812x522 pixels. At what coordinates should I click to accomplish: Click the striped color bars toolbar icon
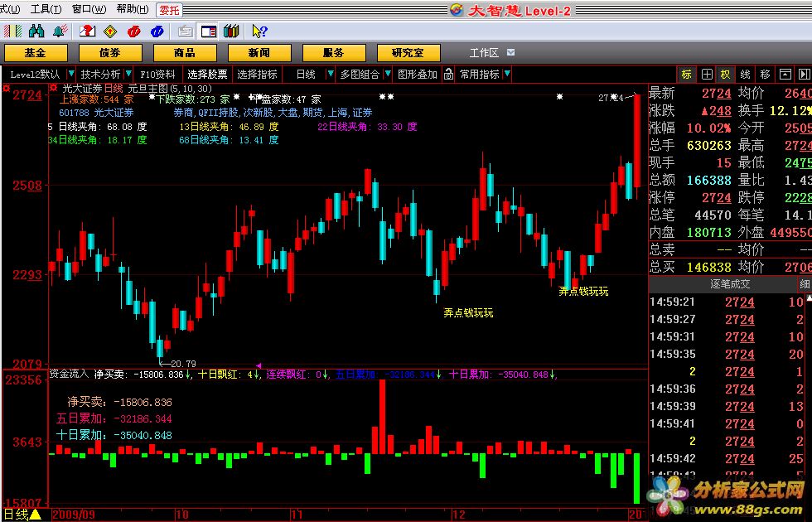pyautogui.click(x=12, y=31)
